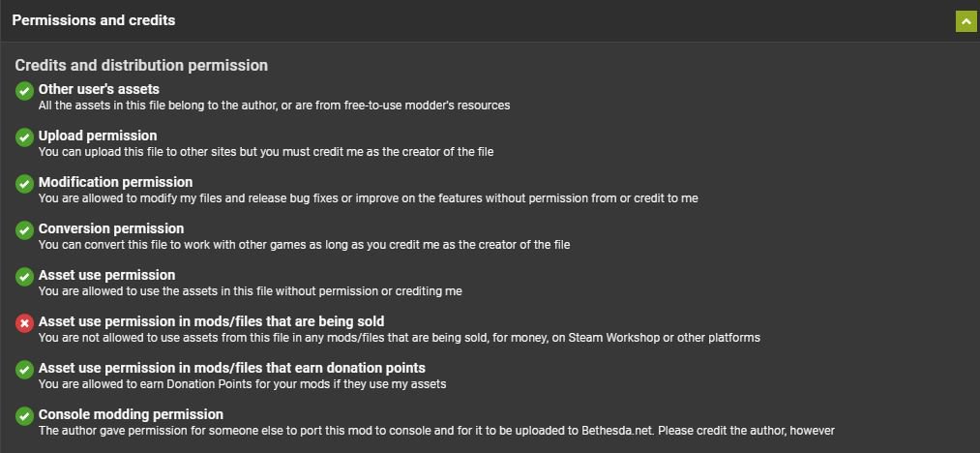Select the Upload permission heading
This screenshot has width=980, height=453.
(98, 136)
